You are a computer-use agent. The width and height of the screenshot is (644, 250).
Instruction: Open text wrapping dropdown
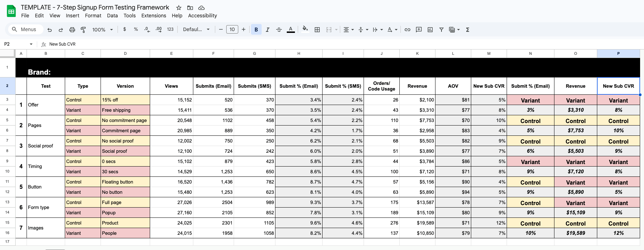pos(378,30)
